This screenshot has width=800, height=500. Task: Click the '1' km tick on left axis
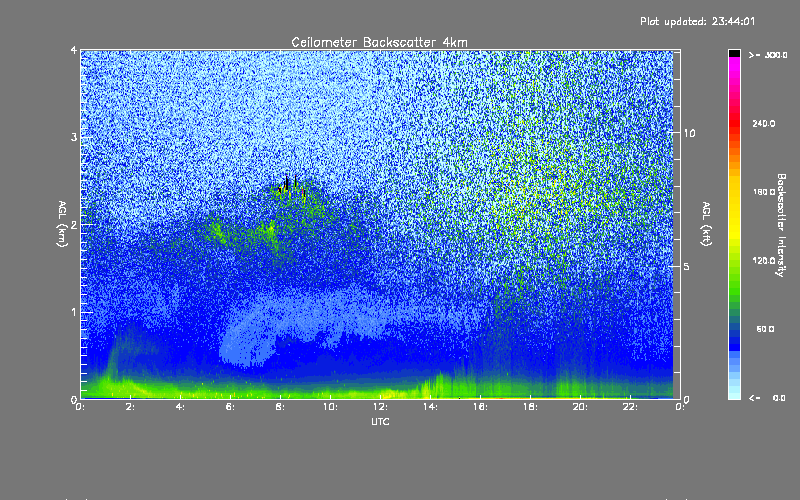(x=74, y=312)
